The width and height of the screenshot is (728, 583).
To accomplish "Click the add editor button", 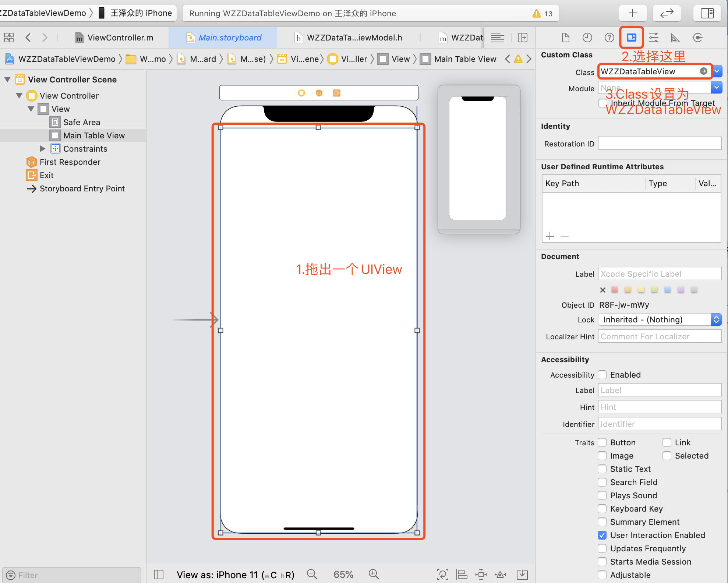I will pos(523,38).
